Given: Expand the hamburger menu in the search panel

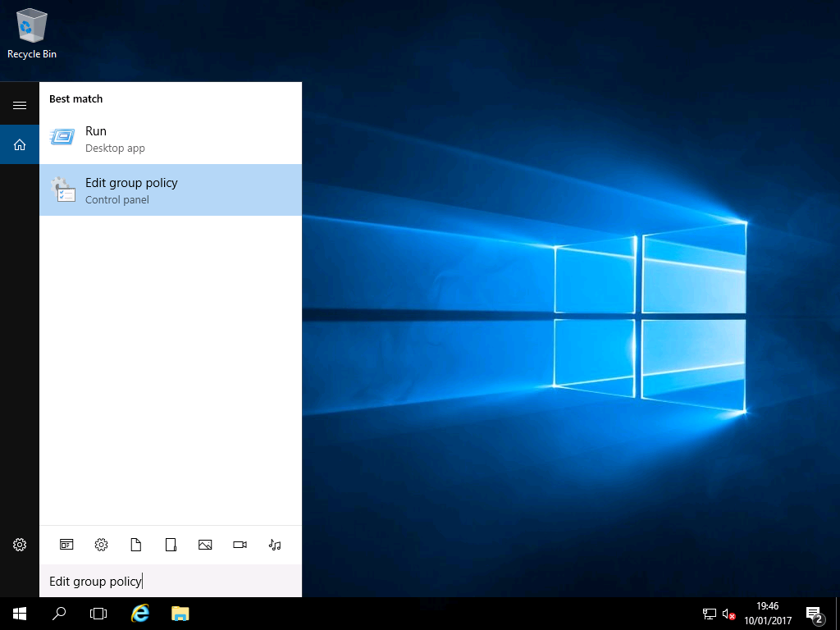Looking at the screenshot, I should tap(20, 105).
